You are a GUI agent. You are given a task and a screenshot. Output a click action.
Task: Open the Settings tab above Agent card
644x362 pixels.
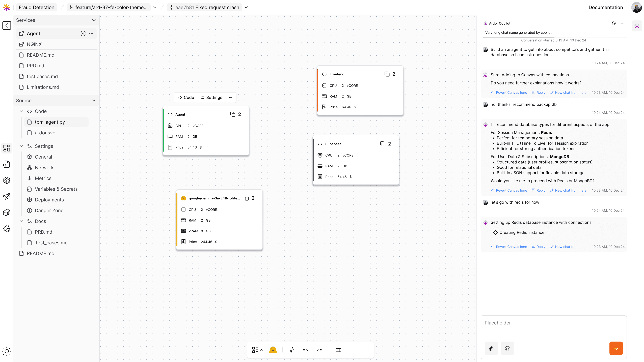pyautogui.click(x=211, y=97)
